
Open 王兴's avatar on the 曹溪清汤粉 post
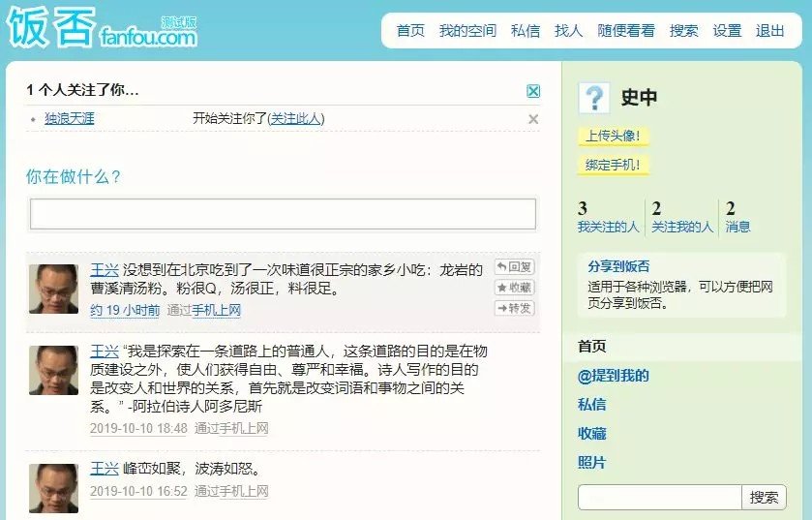[x=54, y=289]
